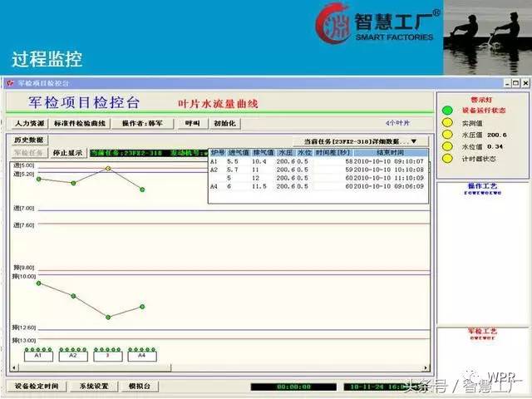The image size is (532, 399).
Task: Click the yellow 水位值 indicator light
Action: tap(446, 146)
